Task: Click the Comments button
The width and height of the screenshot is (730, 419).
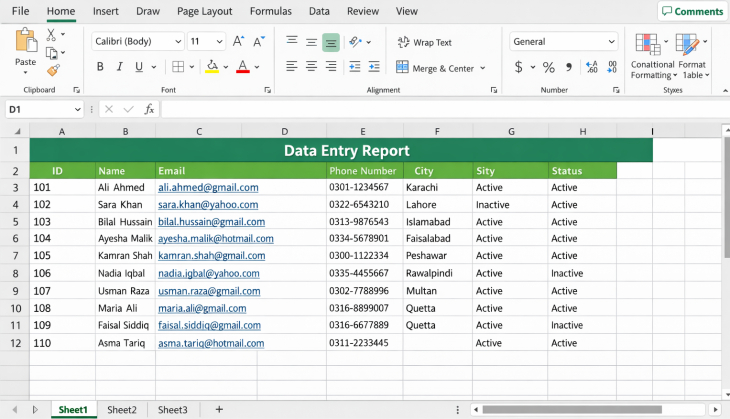Action: (692, 12)
